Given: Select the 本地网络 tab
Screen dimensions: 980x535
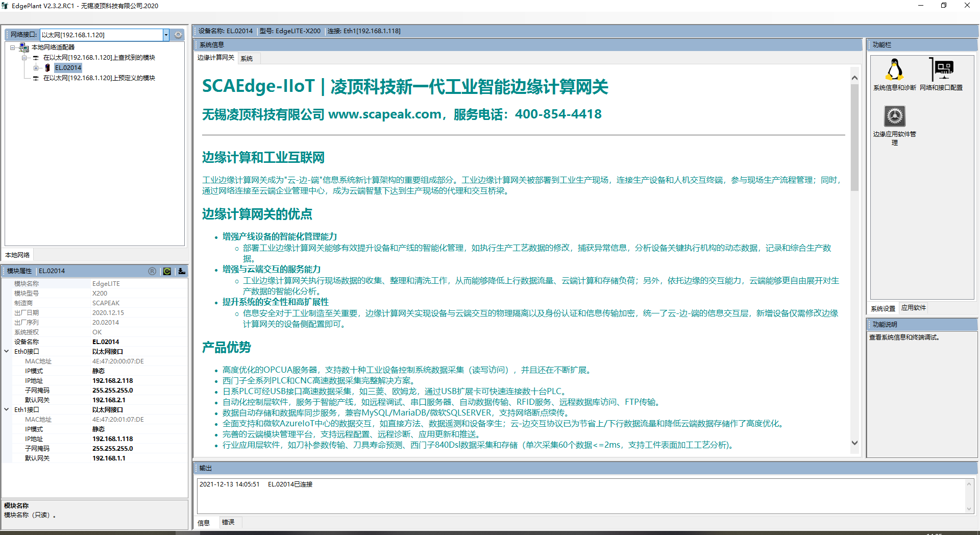Looking at the screenshot, I should click(17, 255).
